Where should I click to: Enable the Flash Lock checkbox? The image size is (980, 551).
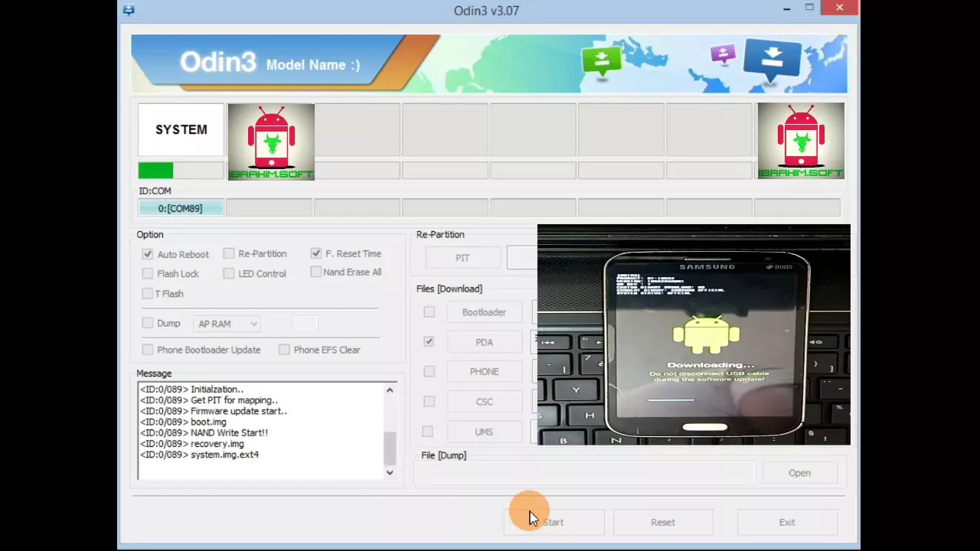point(147,273)
